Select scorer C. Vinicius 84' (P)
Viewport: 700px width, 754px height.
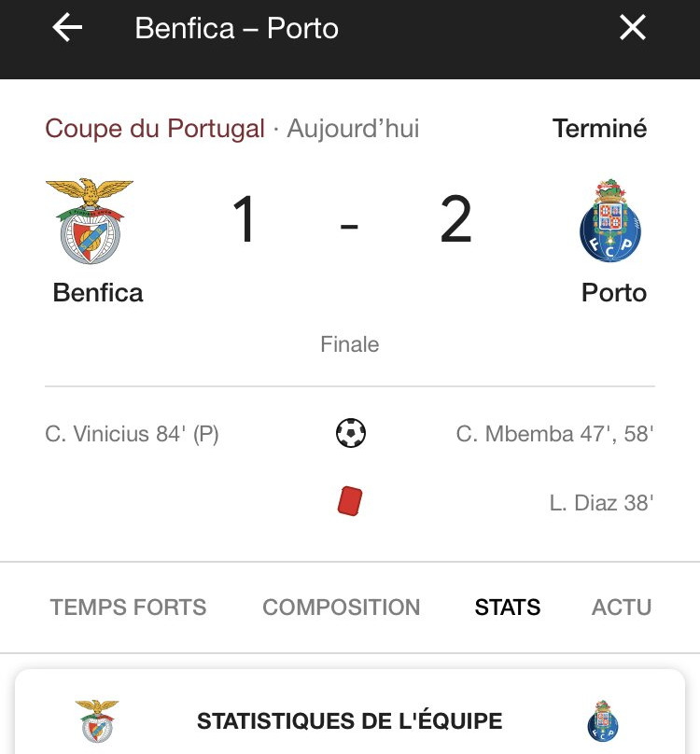tap(132, 434)
